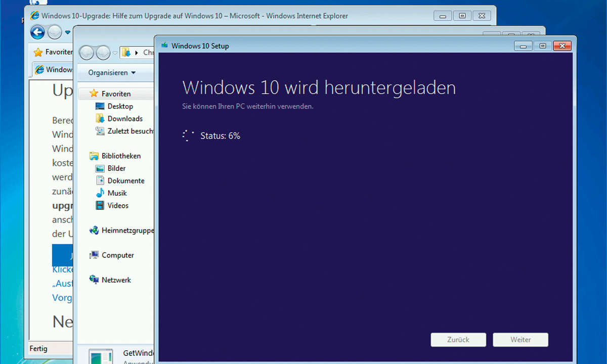Minimize the Windows 10 Setup window
607x364 pixels.
click(x=523, y=46)
